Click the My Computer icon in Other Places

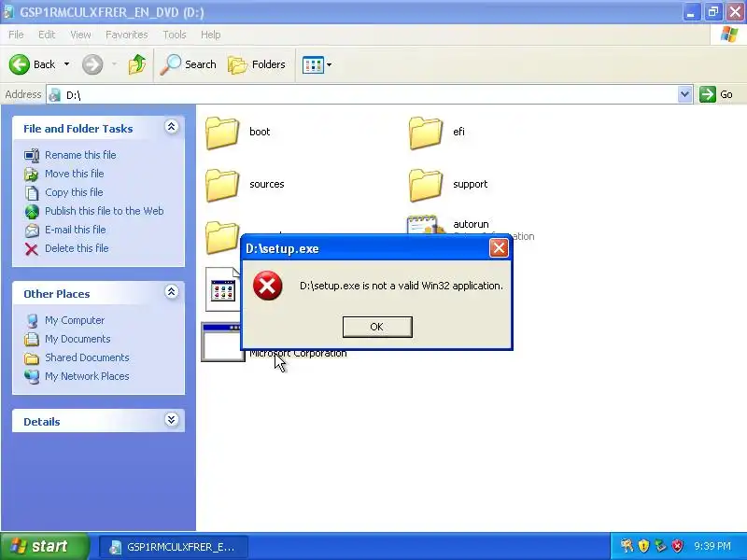[32, 320]
